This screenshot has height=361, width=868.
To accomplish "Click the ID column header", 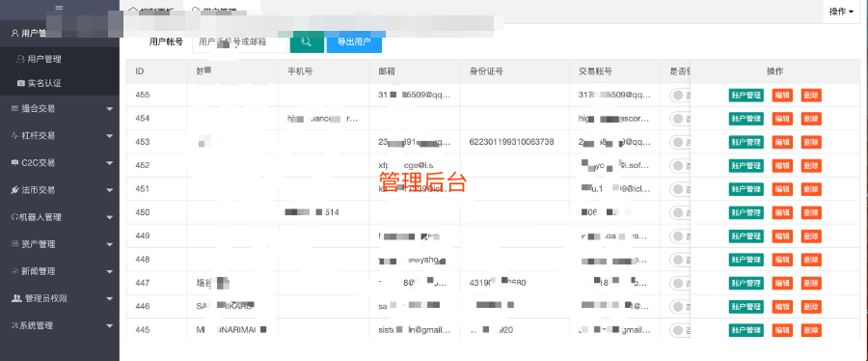I will 157,71.
